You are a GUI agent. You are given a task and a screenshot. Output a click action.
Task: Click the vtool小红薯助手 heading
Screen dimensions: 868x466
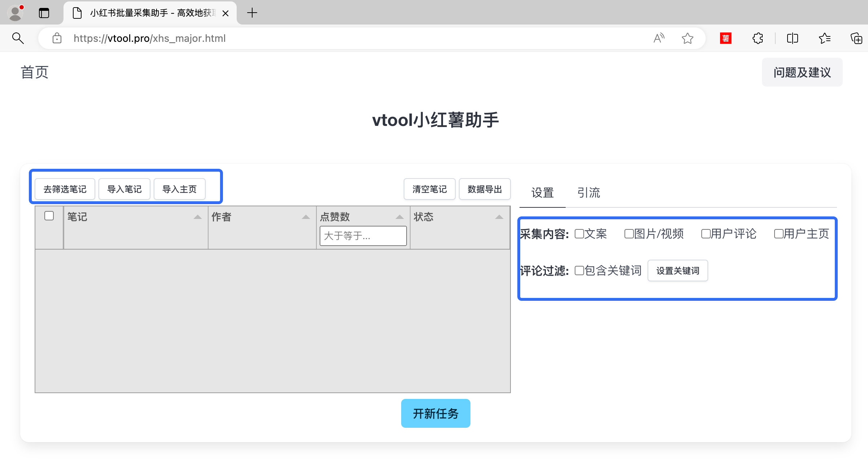435,120
